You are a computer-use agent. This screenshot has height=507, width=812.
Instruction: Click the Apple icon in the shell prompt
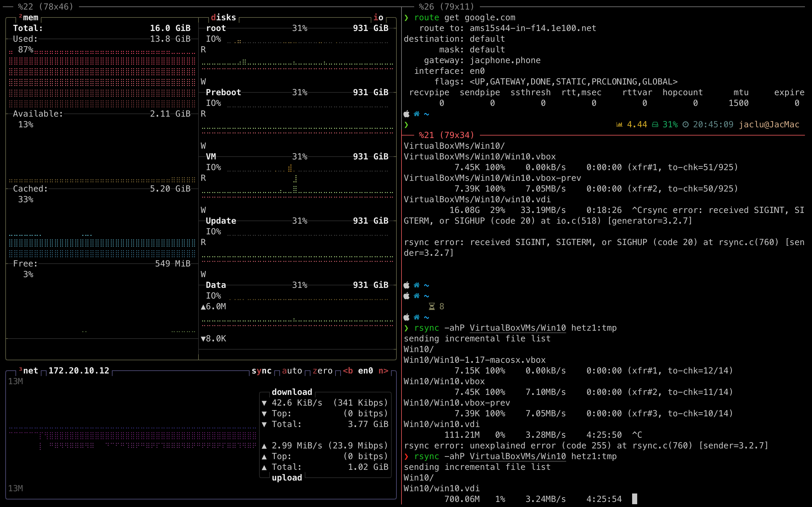tap(406, 114)
